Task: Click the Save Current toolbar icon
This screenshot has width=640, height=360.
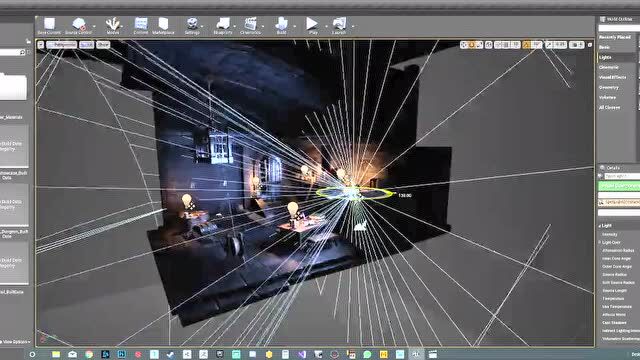Action: 49,26
